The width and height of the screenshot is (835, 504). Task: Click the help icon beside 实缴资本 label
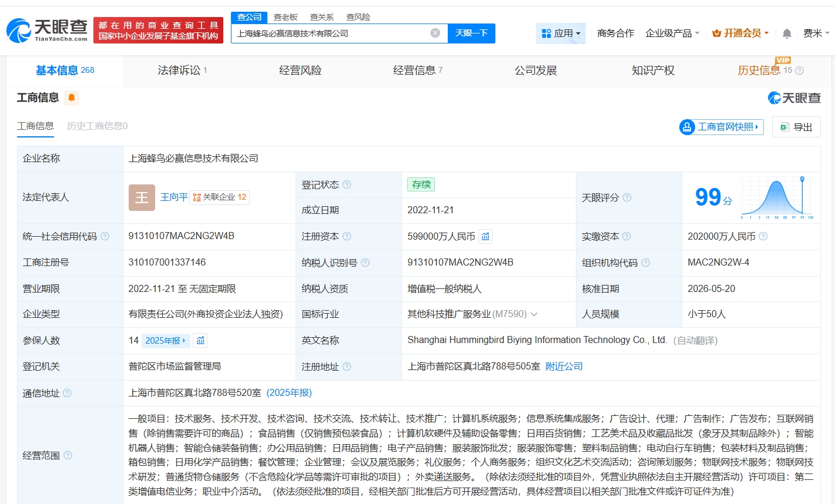pos(626,236)
